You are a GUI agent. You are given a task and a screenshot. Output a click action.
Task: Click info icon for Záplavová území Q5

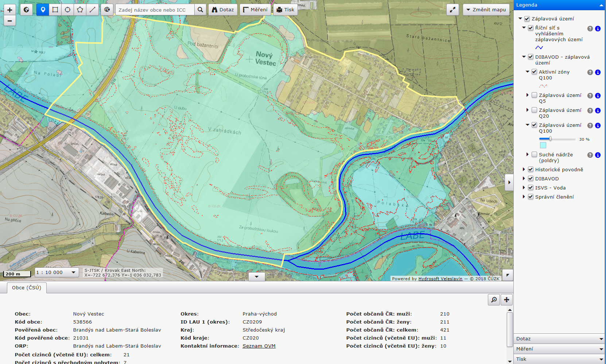(598, 95)
